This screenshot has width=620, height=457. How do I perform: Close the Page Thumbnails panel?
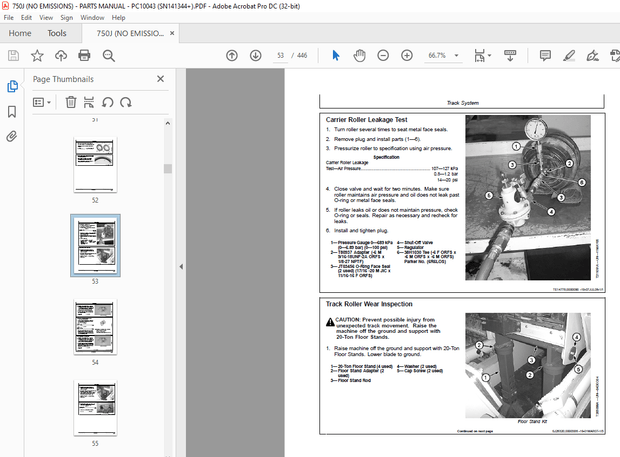160,79
